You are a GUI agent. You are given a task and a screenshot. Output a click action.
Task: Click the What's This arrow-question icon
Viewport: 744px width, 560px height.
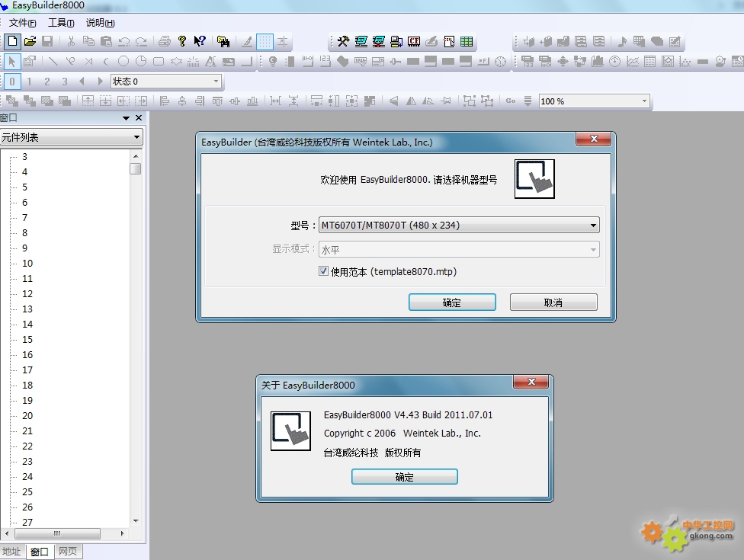199,41
